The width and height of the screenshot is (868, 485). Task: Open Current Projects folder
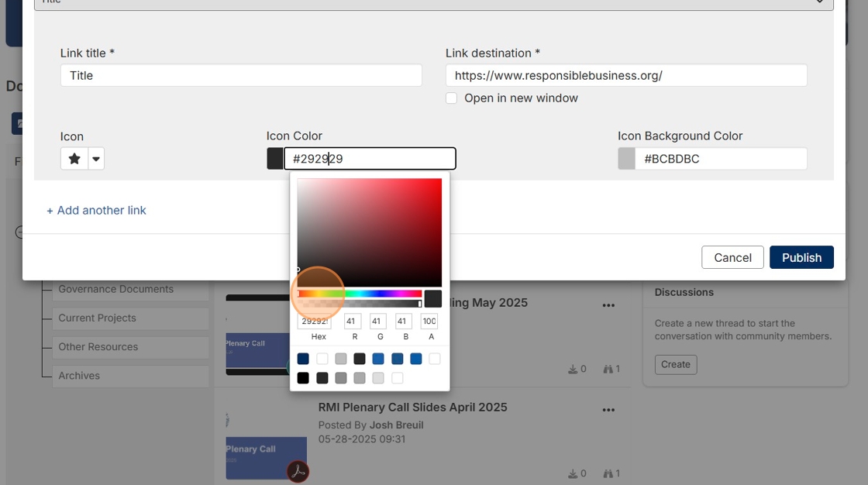pos(131,318)
